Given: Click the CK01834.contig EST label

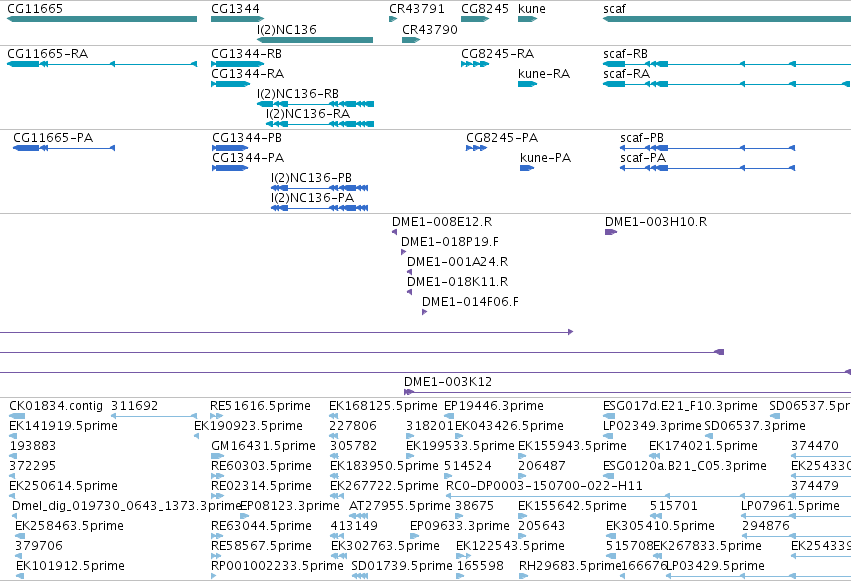Looking at the screenshot, I should pyautogui.click(x=56, y=406).
